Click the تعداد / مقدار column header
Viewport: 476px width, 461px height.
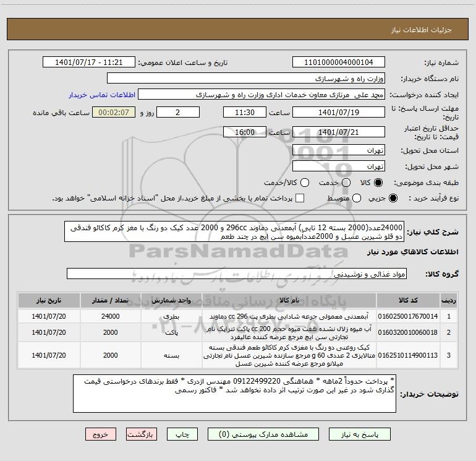(x=110, y=300)
